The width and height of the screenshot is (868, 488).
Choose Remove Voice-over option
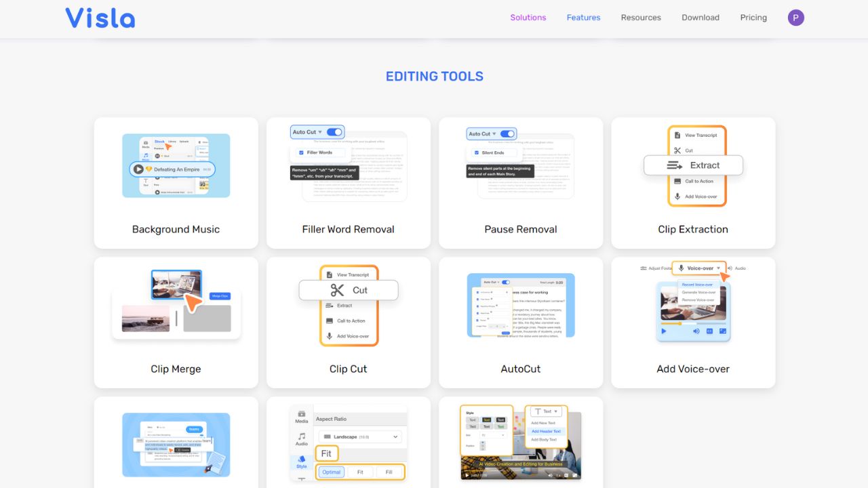point(698,300)
